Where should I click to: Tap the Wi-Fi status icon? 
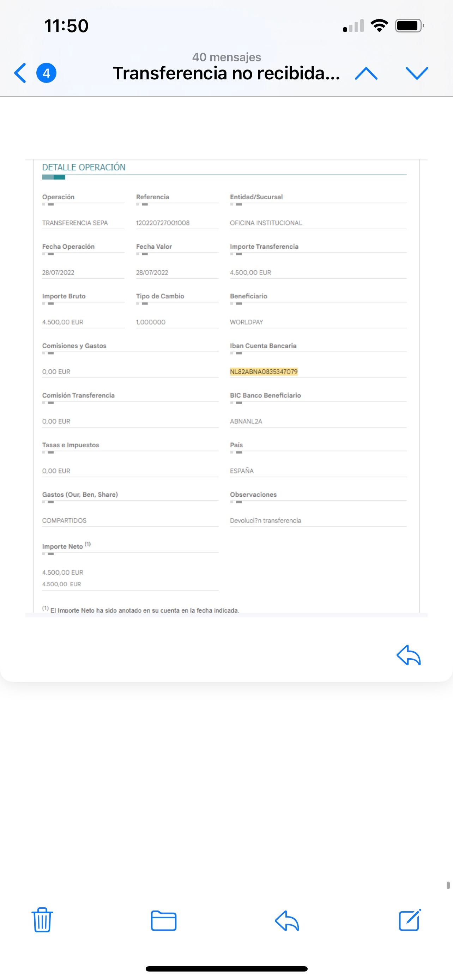(x=379, y=26)
